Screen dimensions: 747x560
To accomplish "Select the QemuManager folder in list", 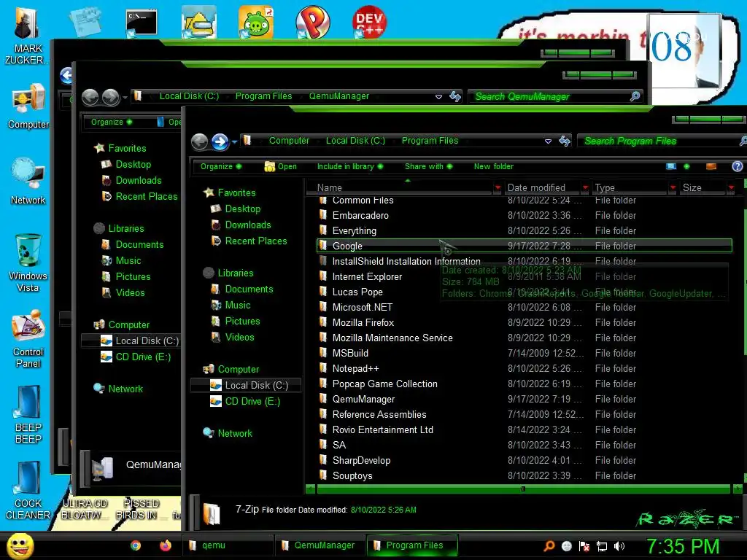I will pyautogui.click(x=363, y=399).
